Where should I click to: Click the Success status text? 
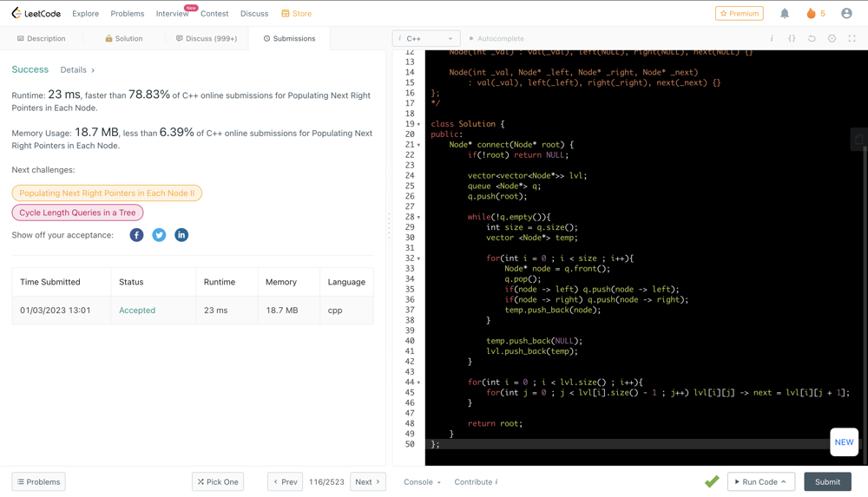click(30, 69)
